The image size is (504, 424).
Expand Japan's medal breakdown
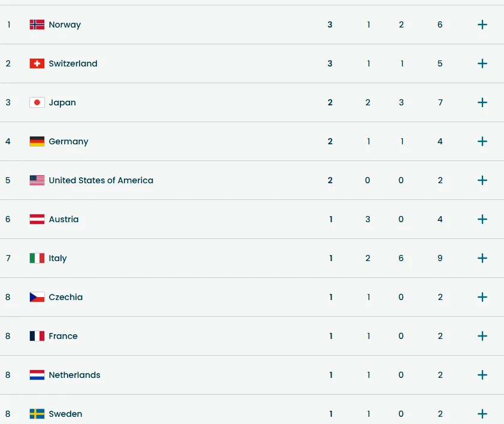[x=482, y=102]
